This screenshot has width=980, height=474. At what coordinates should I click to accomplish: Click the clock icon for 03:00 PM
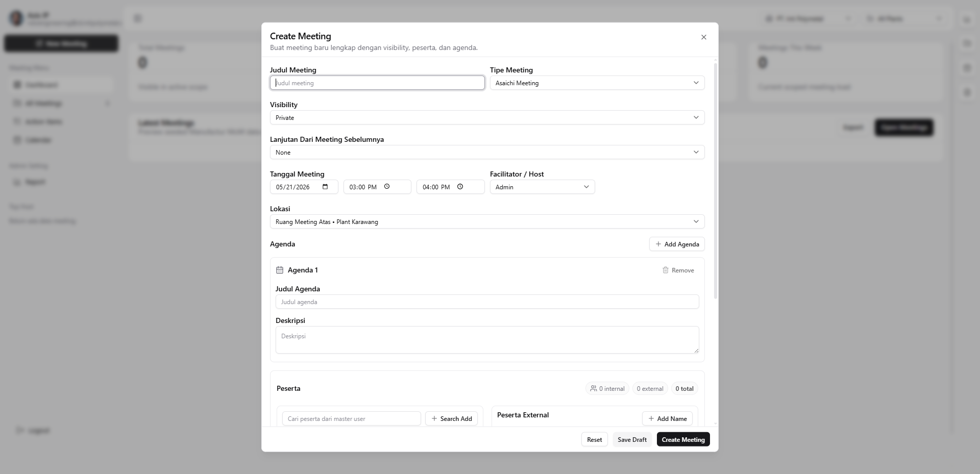pyautogui.click(x=387, y=187)
